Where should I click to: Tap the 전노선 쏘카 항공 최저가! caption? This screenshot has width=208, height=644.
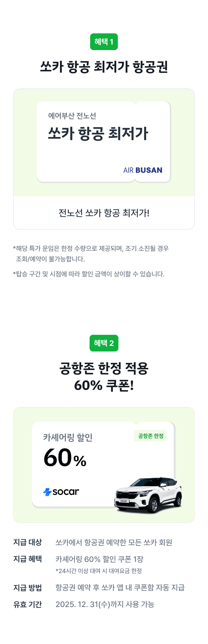[104, 213]
